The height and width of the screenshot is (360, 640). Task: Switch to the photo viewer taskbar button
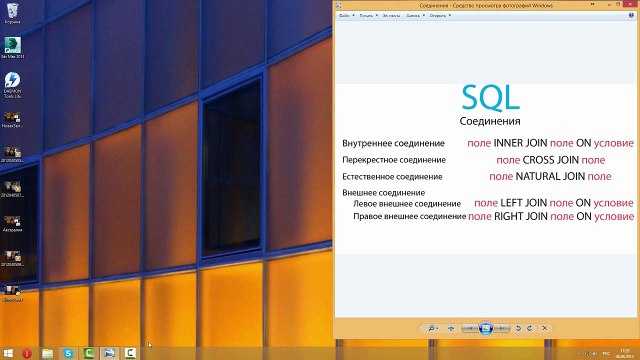coord(109,353)
